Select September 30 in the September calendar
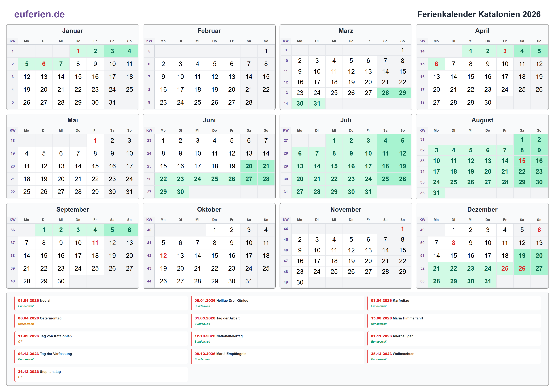Image resolution: width=555 pixels, height=392 pixels. (x=61, y=281)
